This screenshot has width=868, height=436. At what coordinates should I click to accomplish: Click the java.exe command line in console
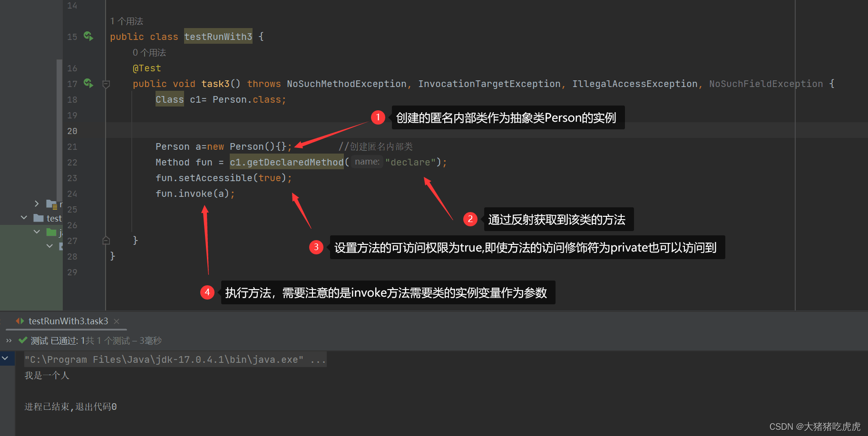tap(175, 359)
